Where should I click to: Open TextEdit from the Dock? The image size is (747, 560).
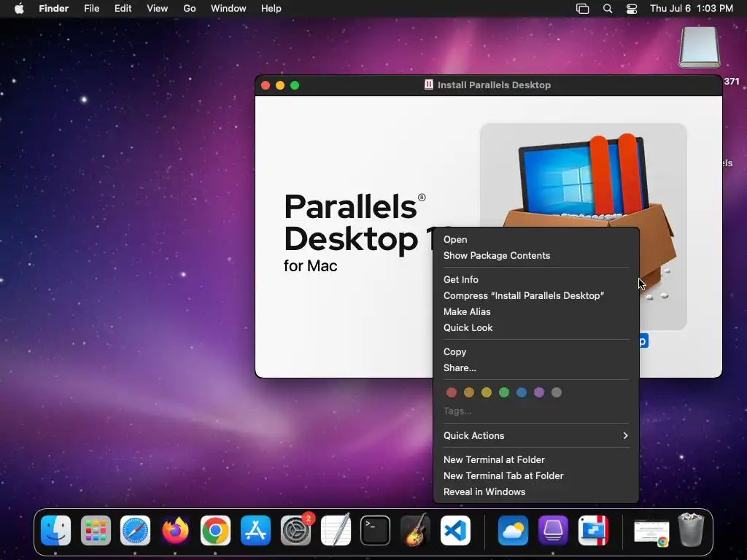tap(336, 530)
